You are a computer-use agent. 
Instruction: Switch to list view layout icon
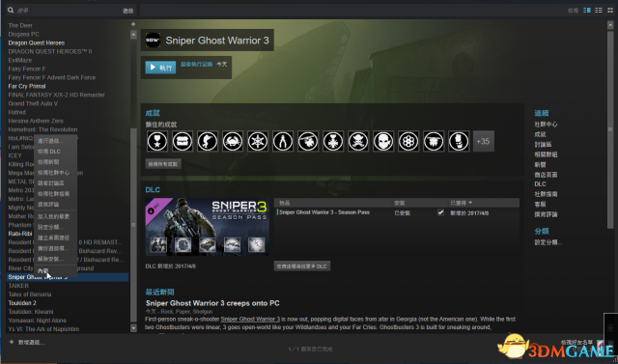(599, 11)
